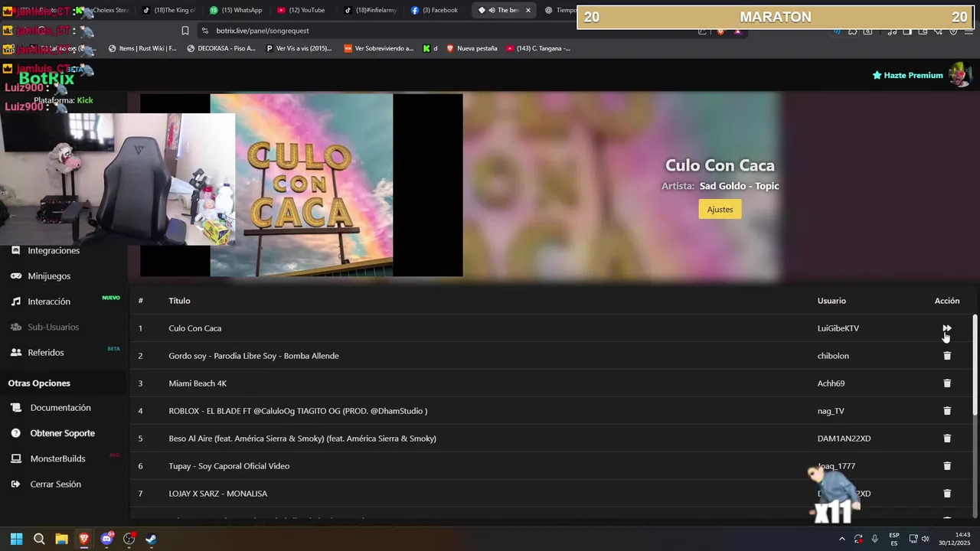980x551 pixels.
Task: View site information icon beside the URL
Action: tap(204, 31)
